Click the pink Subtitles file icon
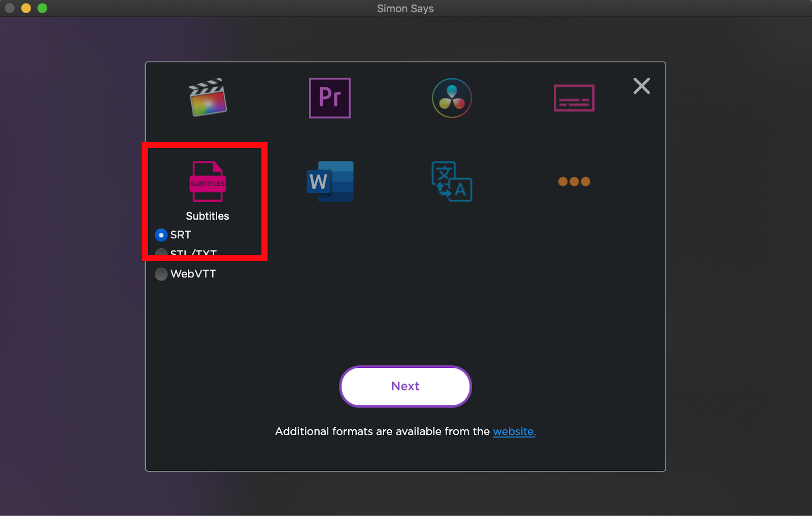Screen dimensions: 812x516 (208, 181)
